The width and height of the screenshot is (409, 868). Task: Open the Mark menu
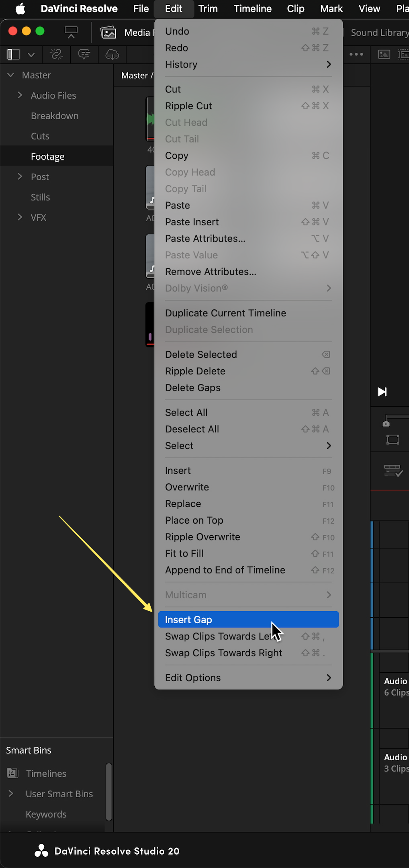(331, 8)
